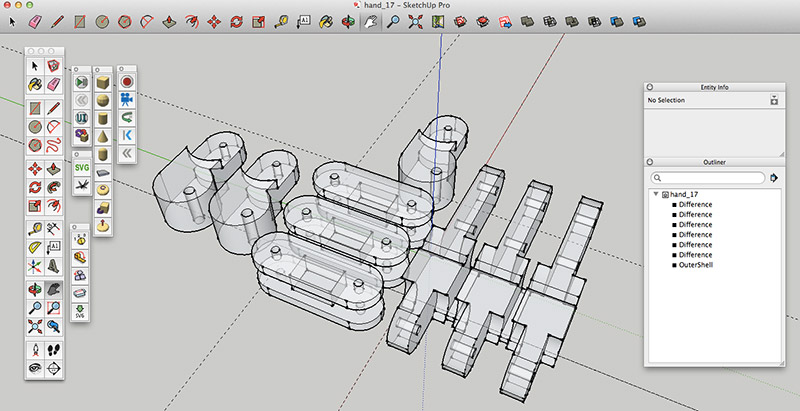Activate the Walk footprints tool in left palette
The width and height of the screenshot is (800, 411).
click(x=54, y=350)
